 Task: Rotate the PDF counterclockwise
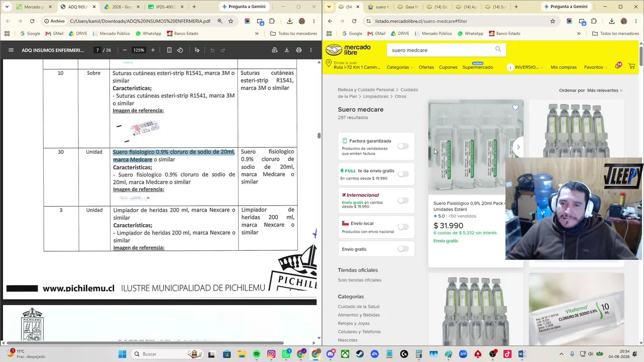point(180,50)
